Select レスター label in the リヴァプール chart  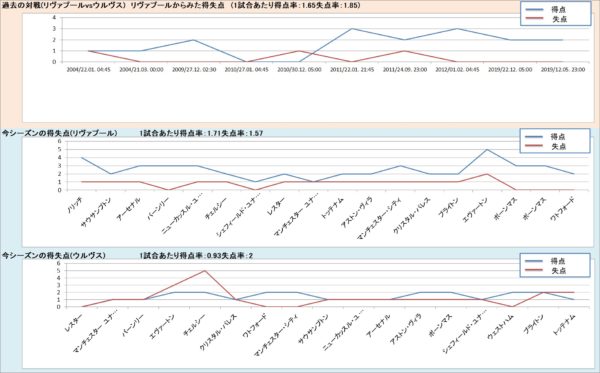point(276,206)
